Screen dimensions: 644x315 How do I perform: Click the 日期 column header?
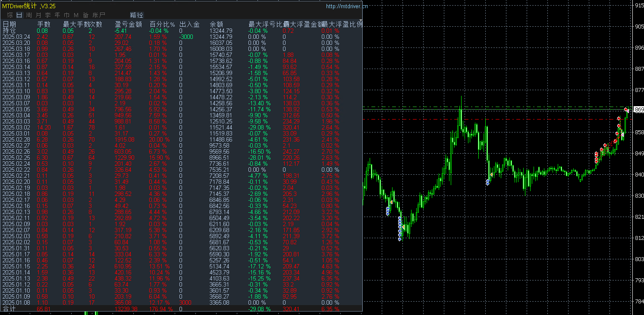tap(9, 25)
